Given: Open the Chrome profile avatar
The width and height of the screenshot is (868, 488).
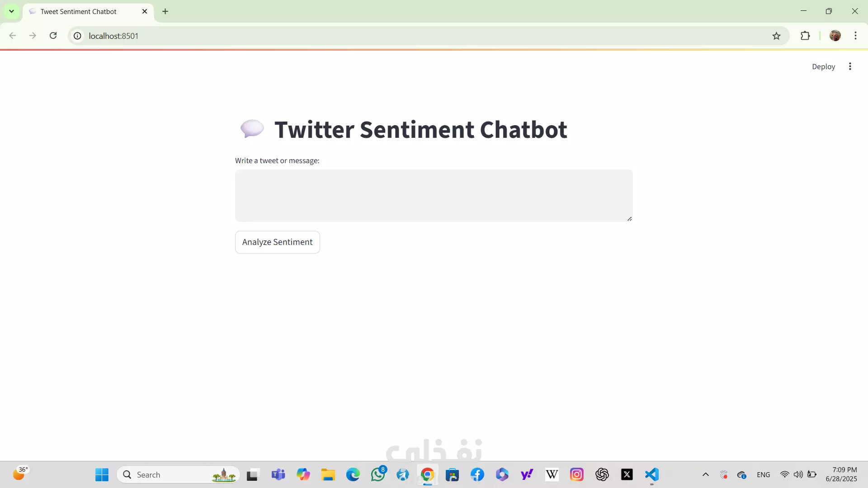Looking at the screenshot, I should coord(835,36).
